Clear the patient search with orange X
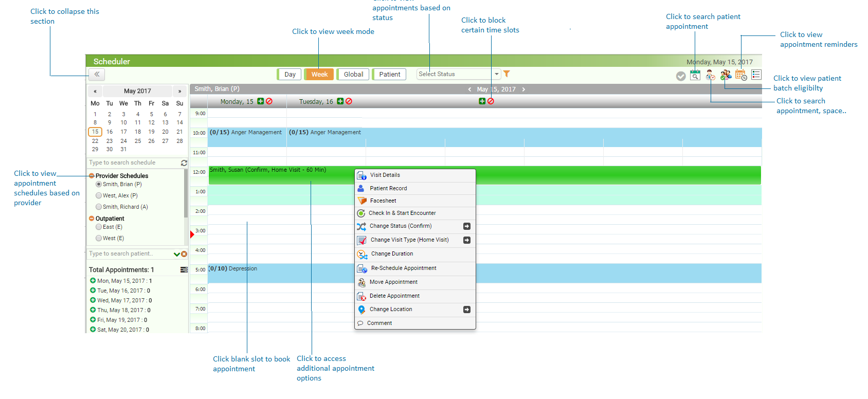 coord(184,254)
